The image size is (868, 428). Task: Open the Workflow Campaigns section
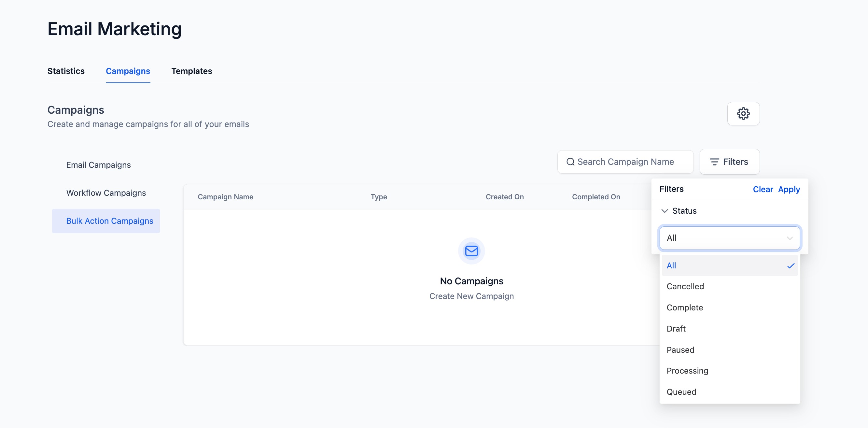[x=106, y=193]
